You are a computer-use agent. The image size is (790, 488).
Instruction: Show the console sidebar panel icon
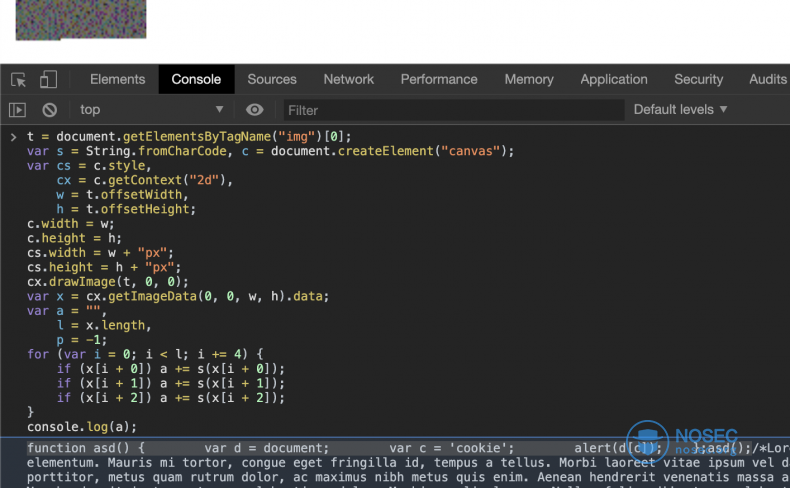tap(17, 110)
